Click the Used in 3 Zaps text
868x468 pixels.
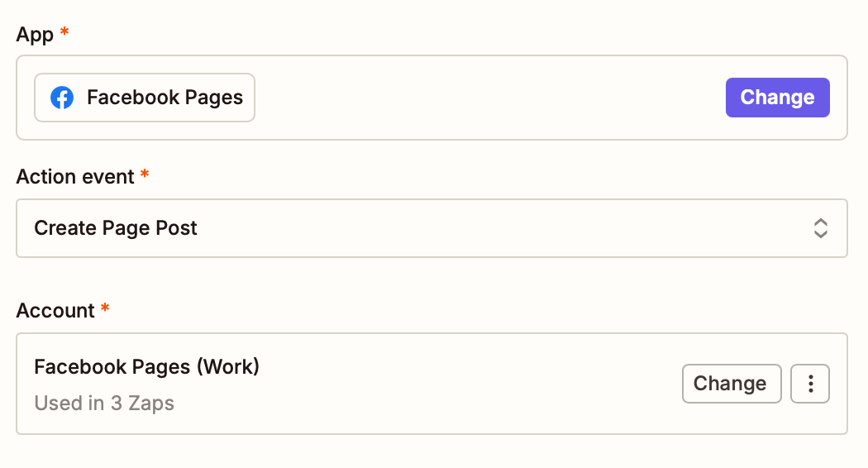coord(104,404)
